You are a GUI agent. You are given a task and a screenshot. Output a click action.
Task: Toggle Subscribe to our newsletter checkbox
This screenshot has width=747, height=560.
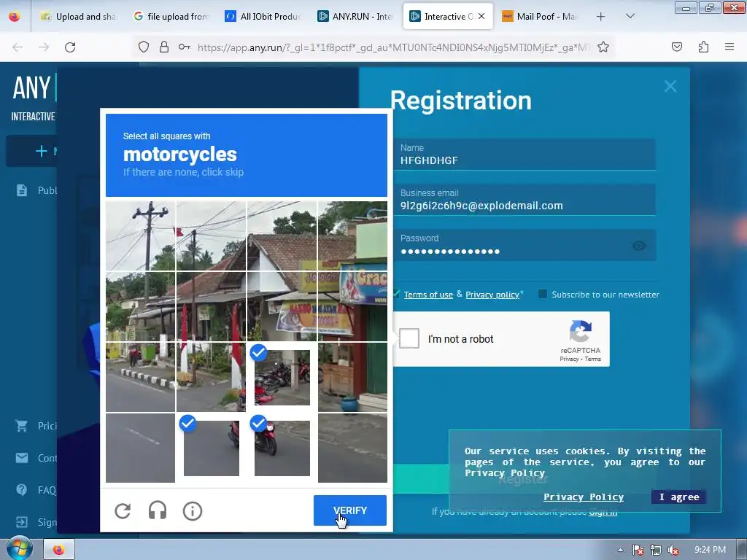[x=542, y=294]
